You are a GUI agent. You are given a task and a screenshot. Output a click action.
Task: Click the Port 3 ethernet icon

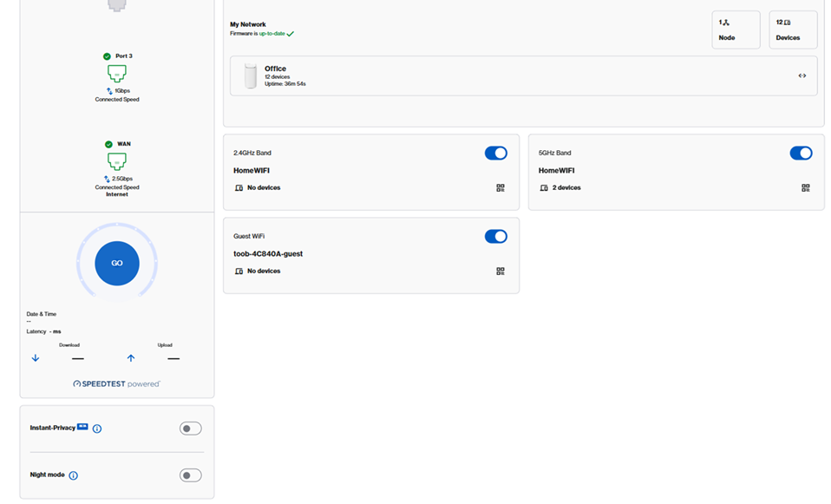116,74
